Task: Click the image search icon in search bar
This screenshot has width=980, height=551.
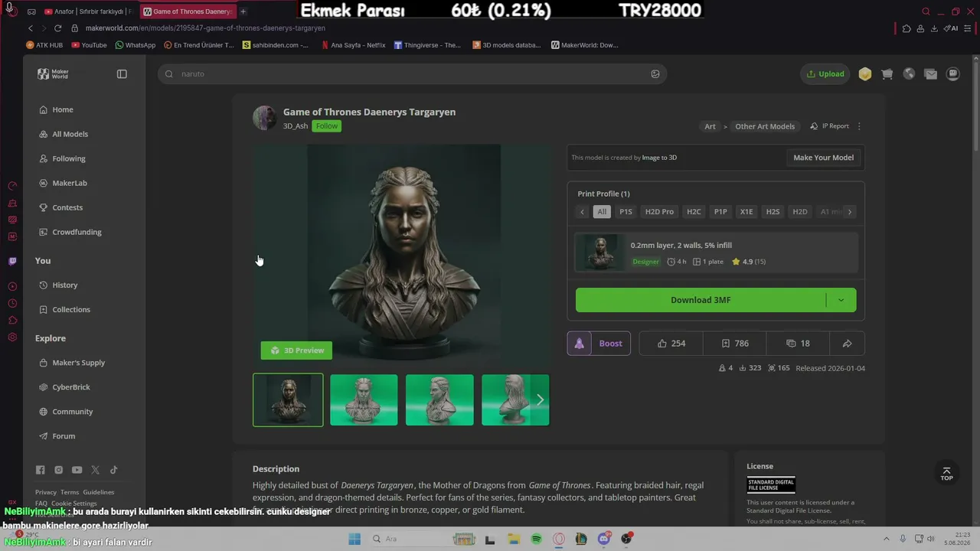Action: (x=655, y=74)
